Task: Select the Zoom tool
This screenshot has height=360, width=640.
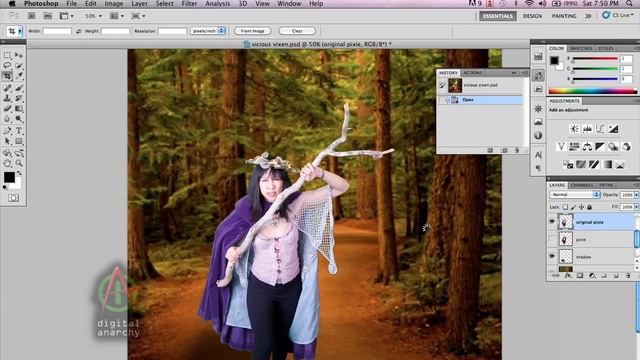Action: tap(19, 163)
